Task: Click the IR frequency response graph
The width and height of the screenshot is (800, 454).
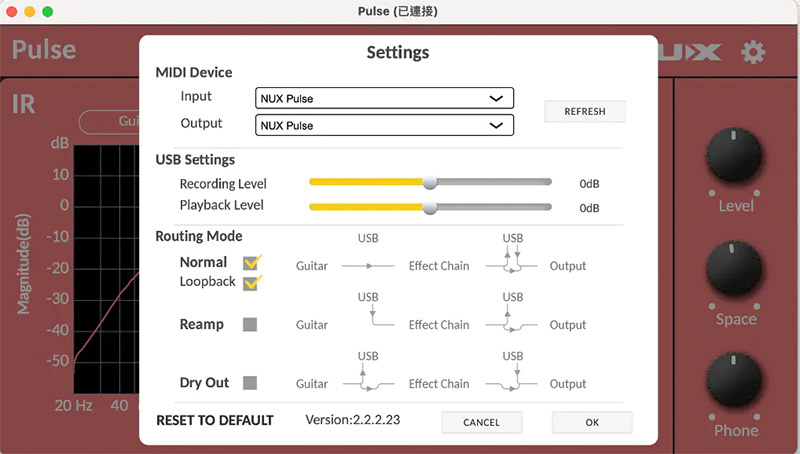Action: pos(105,270)
